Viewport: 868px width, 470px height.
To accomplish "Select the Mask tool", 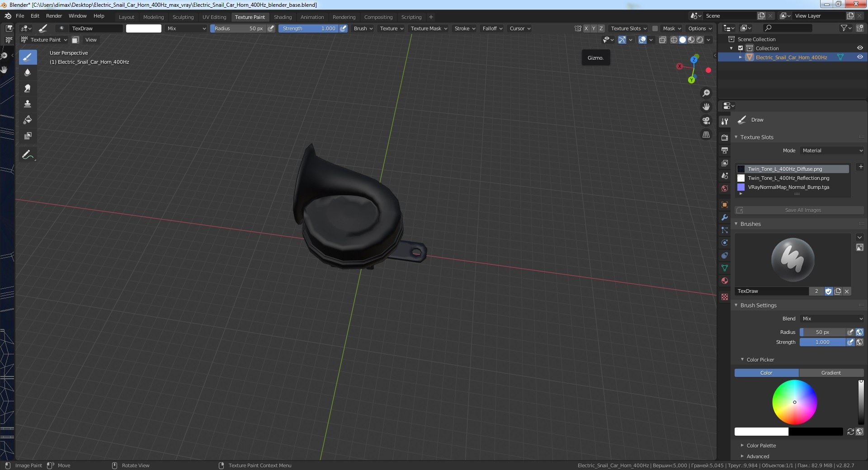I will pyautogui.click(x=28, y=136).
